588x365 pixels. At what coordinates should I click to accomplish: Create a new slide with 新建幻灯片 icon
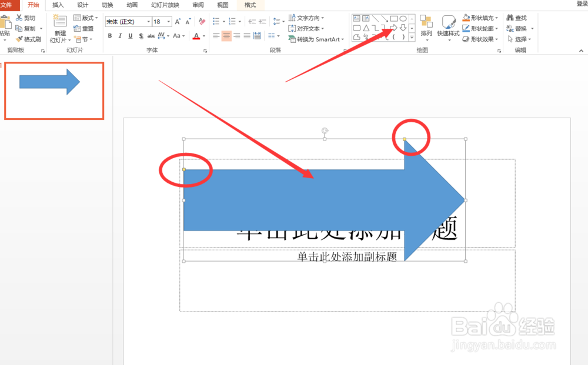pos(60,21)
